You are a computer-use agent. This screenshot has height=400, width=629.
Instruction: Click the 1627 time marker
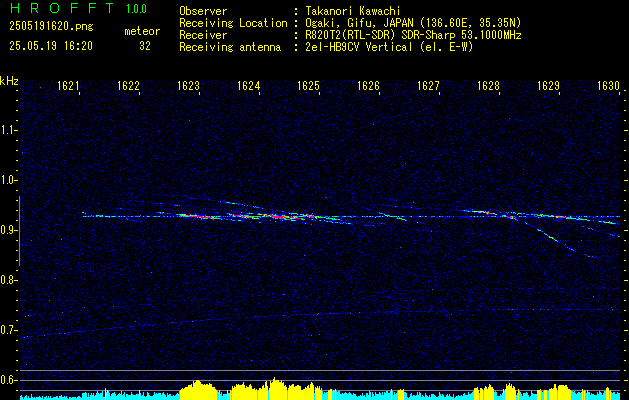pos(428,86)
